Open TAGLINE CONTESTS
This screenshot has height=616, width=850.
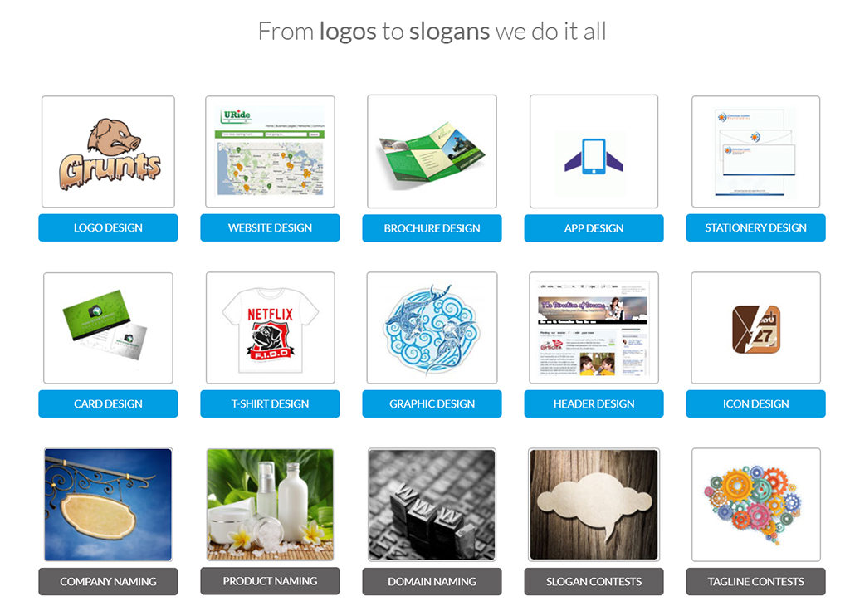coord(755,582)
